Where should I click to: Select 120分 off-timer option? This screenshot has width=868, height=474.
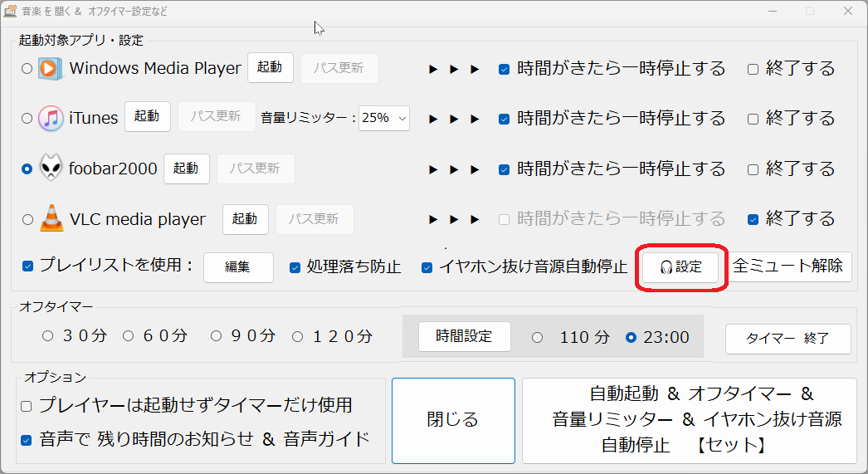[x=298, y=337]
